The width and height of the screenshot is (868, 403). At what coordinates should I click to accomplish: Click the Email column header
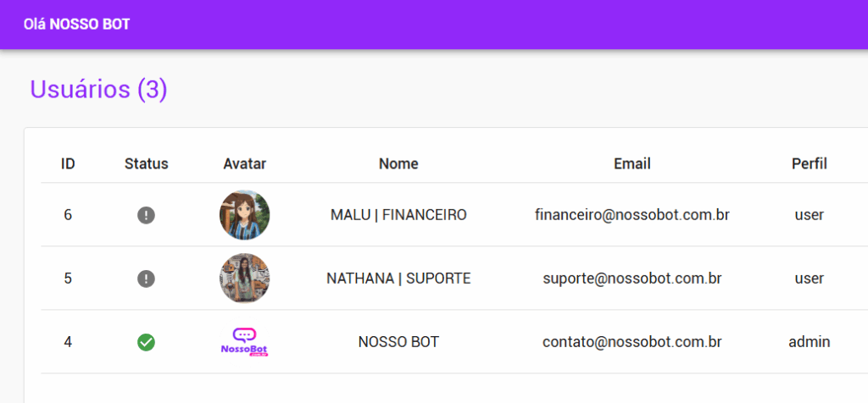tap(632, 163)
